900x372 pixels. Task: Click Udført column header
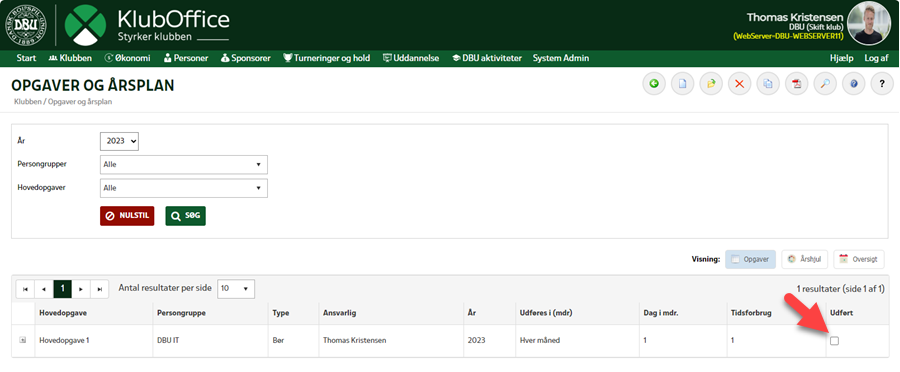click(841, 313)
